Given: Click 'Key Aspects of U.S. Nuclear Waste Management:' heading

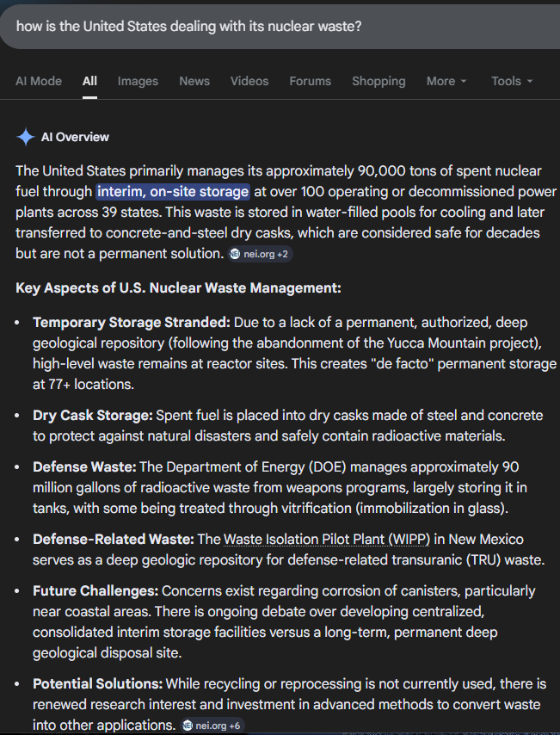Looking at the screenshot, I should 178,287.
